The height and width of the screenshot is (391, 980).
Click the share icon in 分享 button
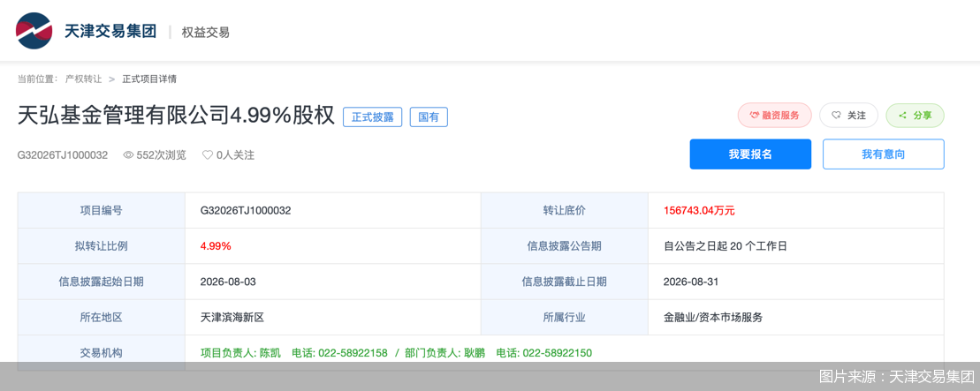click(902, 116)
